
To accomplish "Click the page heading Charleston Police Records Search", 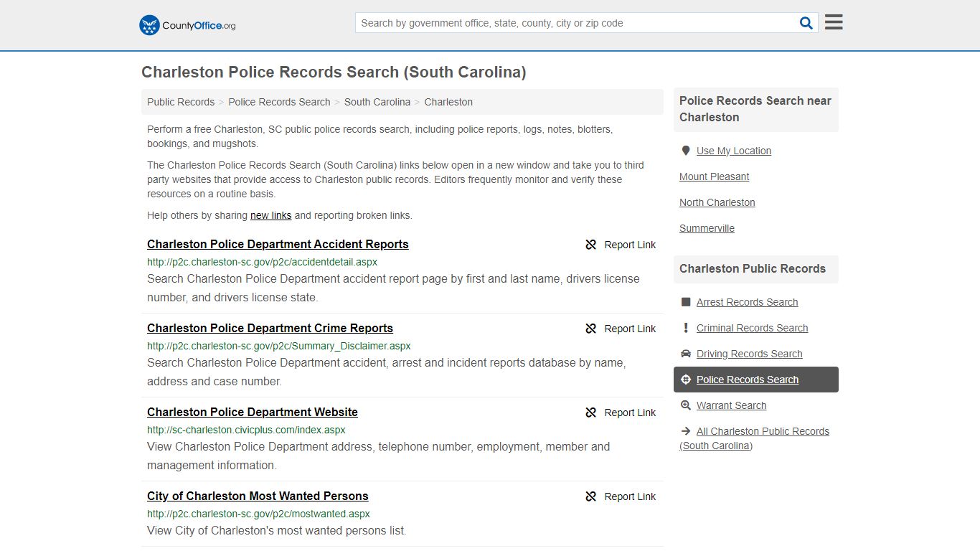I will (x=334, y=72).
